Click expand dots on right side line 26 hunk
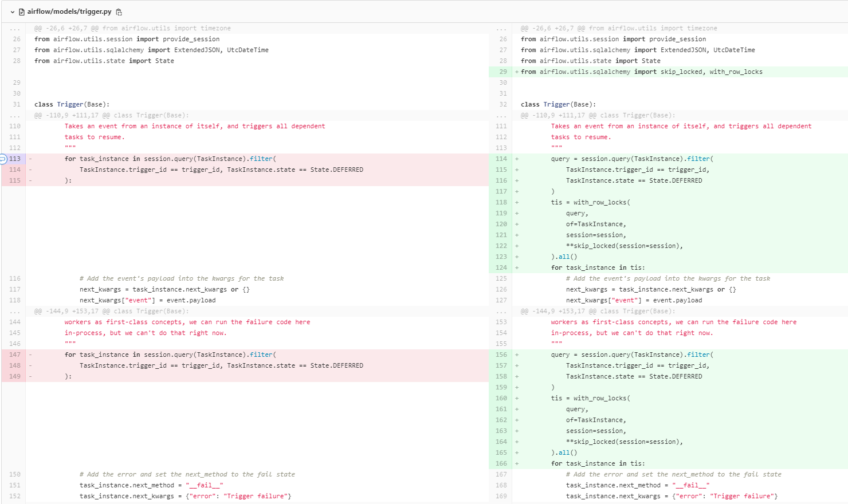848x504 pixels. 501,27
